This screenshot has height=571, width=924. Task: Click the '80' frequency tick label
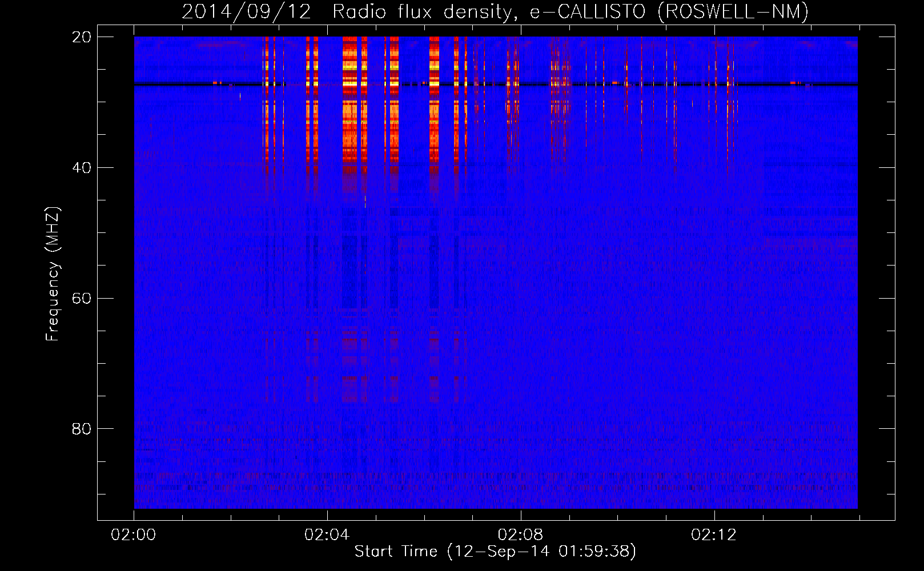click(x=81, y=429)
